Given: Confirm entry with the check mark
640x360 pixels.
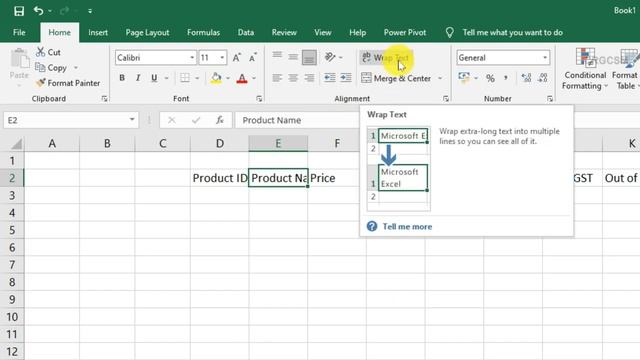Looking at the screenshot, I should [x=196, y=120].
